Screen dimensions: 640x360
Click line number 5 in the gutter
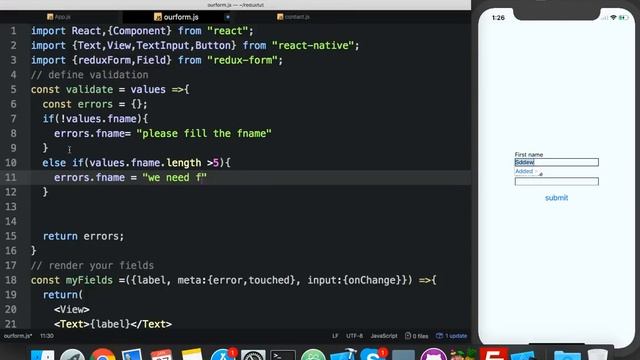[x=13, y=89]
